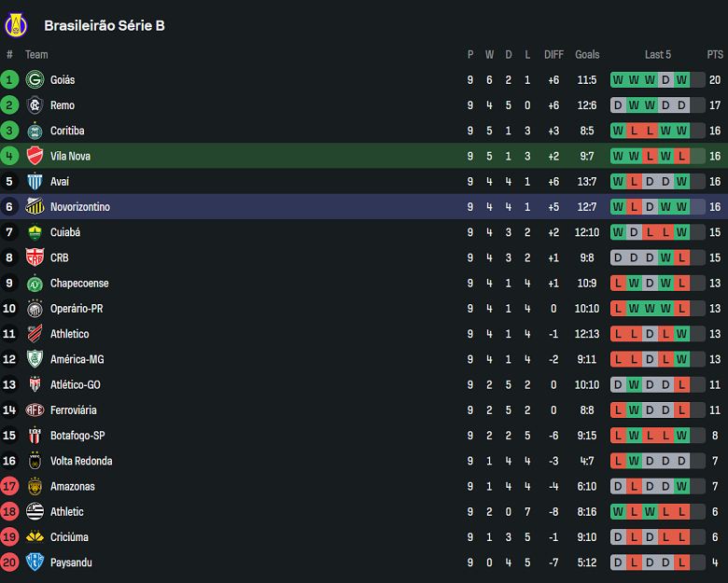This screenshot has height=583, width=728.
Task: Open the Vila Nova club crest
Action: click(x=35, y=156)
